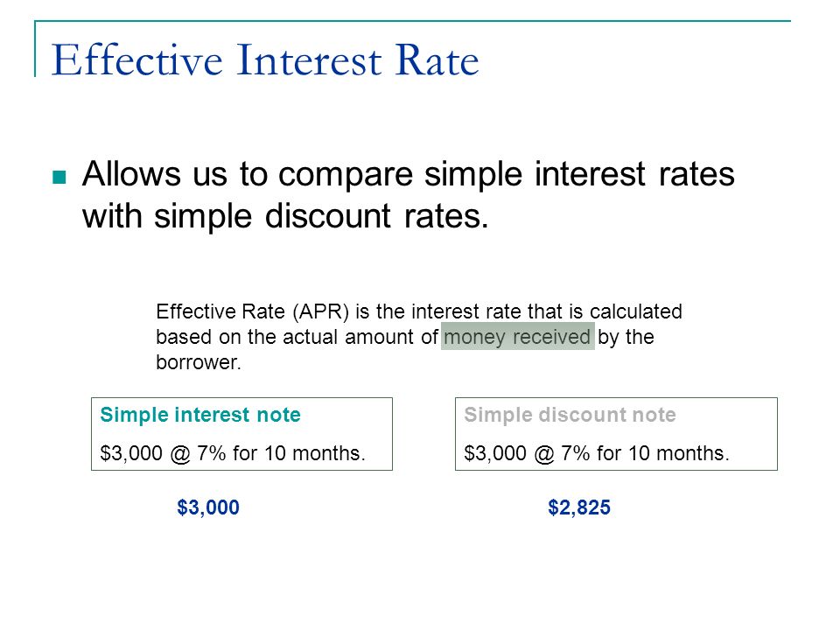Click 'for 10 months.' in interest note box
The width and height of the screenshot is (840, 630).
pos(299,454)
